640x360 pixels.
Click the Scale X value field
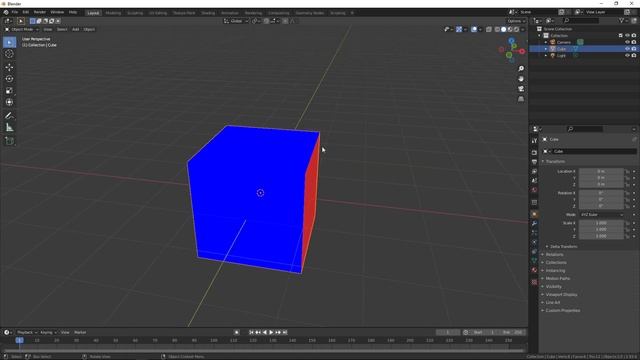click(601, 223)
